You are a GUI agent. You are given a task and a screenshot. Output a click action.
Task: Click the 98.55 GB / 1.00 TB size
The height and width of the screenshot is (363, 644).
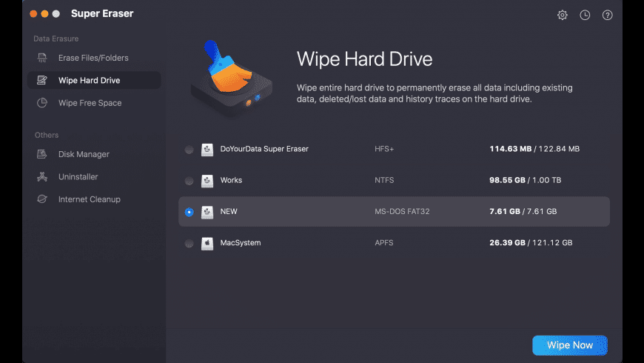pyautogui.click(x=525, y=180)
